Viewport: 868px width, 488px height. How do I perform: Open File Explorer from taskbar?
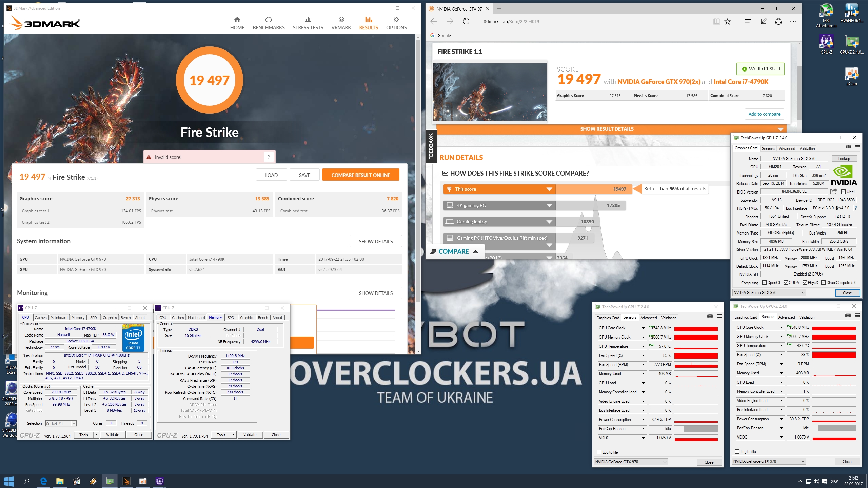60,481
